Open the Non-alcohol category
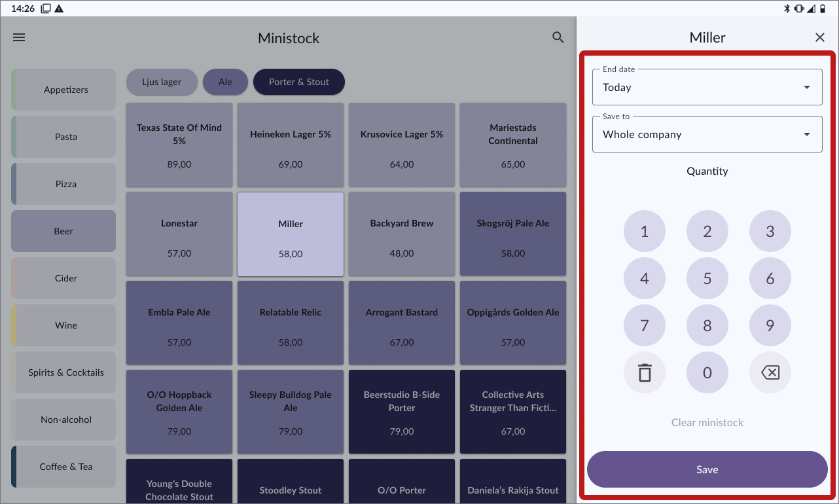The height and width of the screenshot is (504, 839). coord(63,420)
